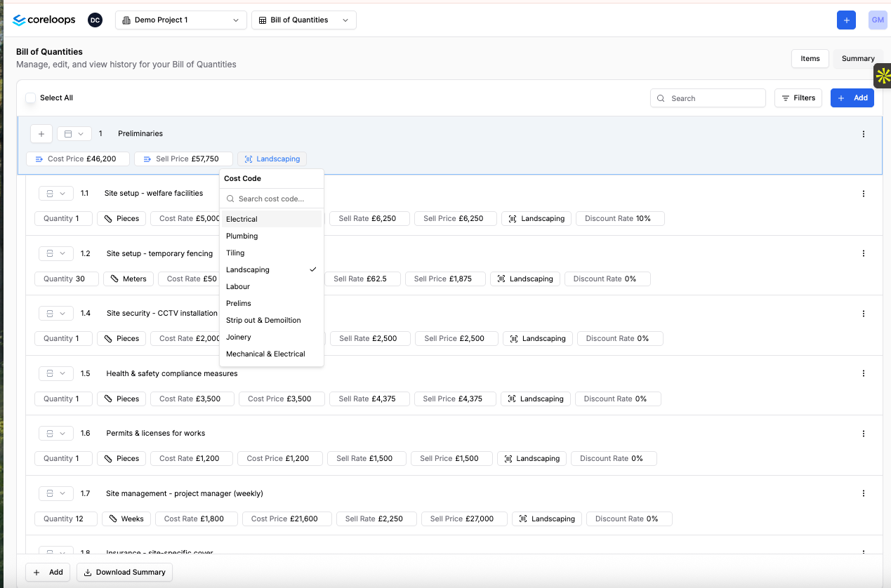Tick the Select All checkbox
Viewport: 891px width, 588px height.
[x=31, y=98]
